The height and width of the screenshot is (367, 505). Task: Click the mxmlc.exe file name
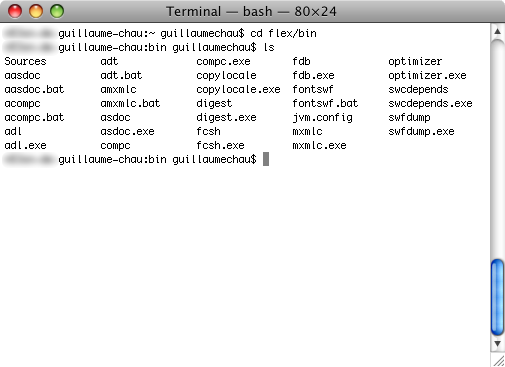(319, 145)
